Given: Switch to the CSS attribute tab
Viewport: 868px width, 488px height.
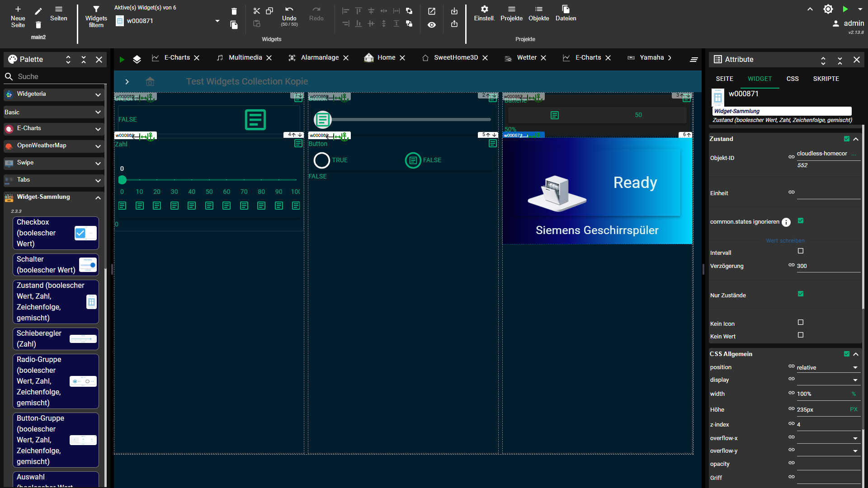Looking at the screenshot, I should pos(793,79).
